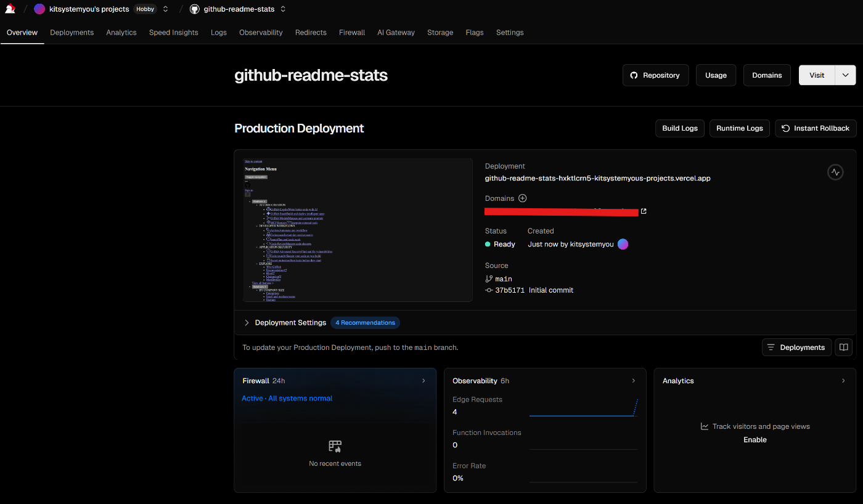
Task: Select the Logs tab
Action: [219, 33]
